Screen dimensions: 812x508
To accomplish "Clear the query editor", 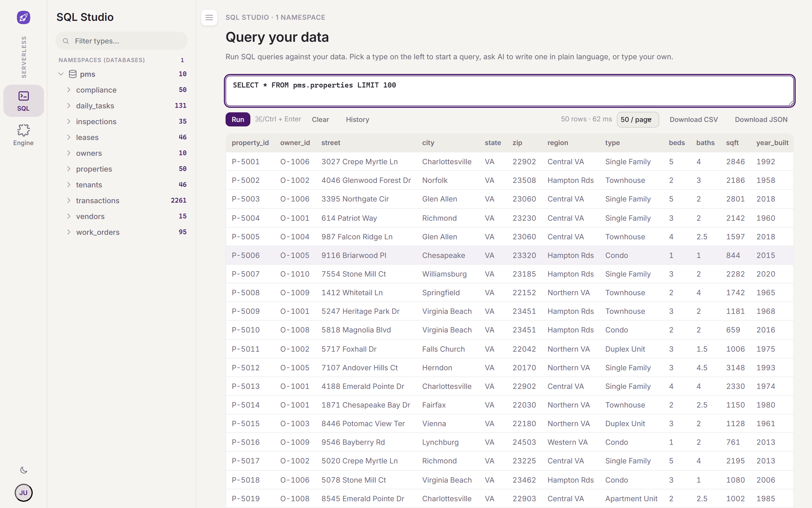I will [320, 119].
